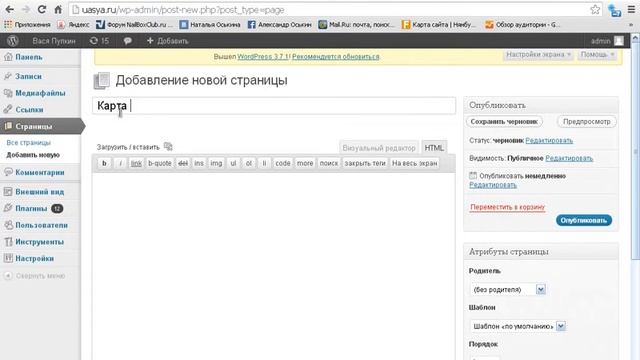Open admin user account menu
Viewport: 640px width, 360px height.
pyautogui.click(x=607, y=41)
